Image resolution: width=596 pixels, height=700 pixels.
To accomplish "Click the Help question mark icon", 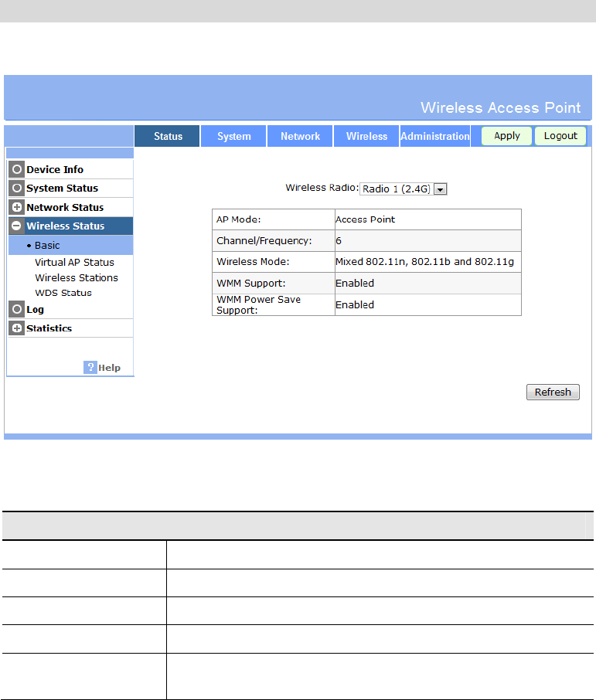I will [x=90, y=368].
